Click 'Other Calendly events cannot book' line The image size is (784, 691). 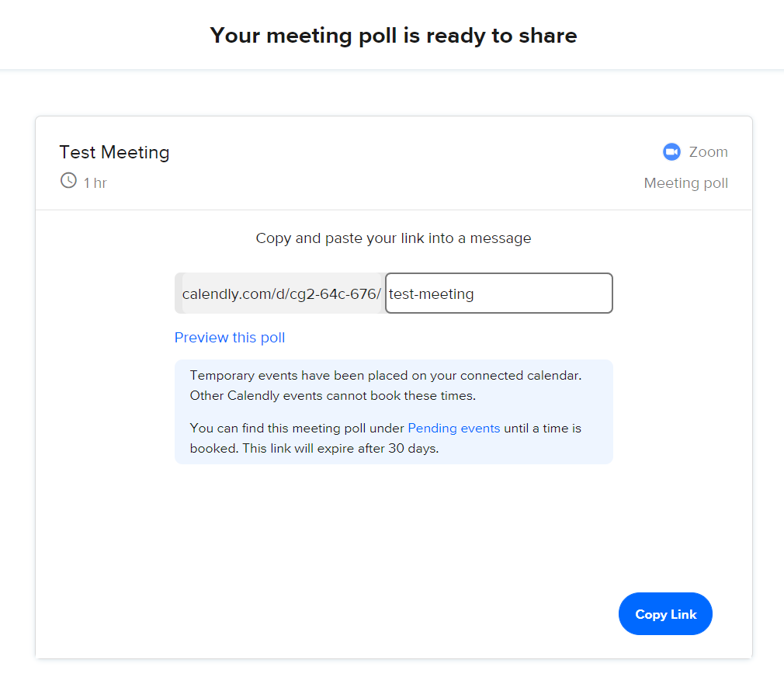pos(332,395)
